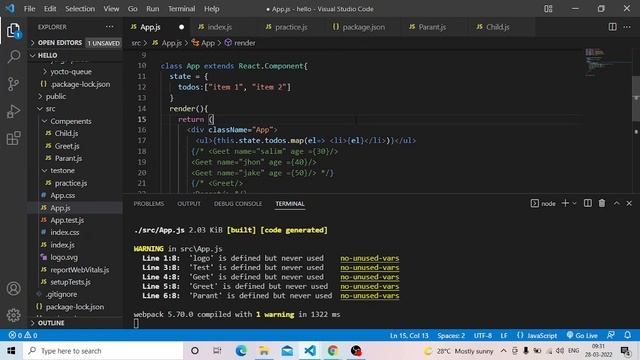Click the Windows search box
The height and width of the screenshot is (360, 640).
pyautogui.click(x=103, y=351)
